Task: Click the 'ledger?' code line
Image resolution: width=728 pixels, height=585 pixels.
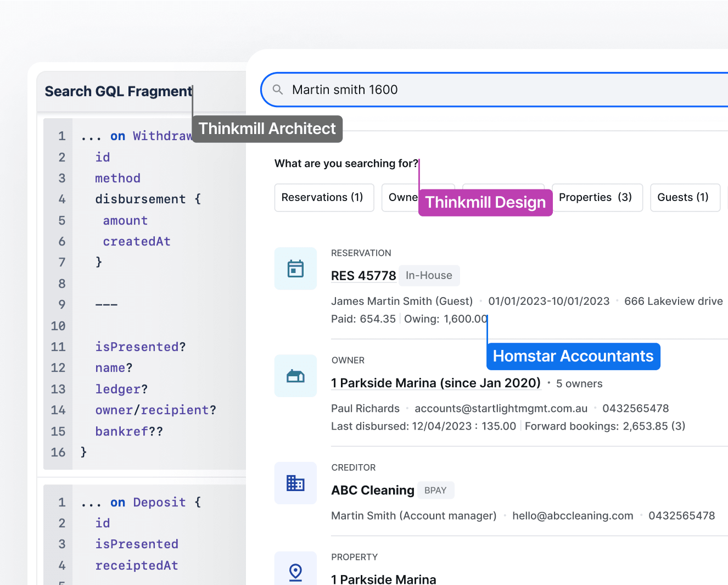Action: [x=121, y=389]
